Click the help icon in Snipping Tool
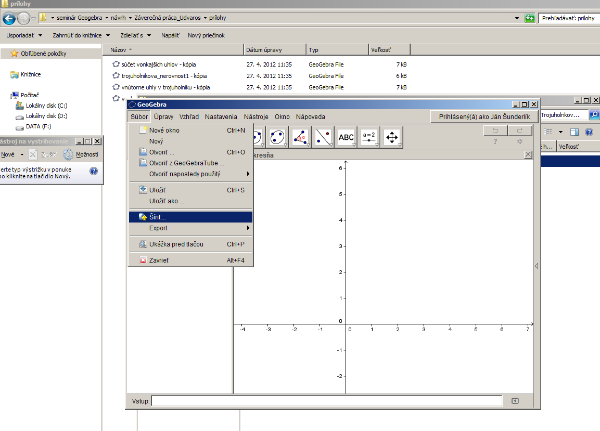 [x=93, y=171]
